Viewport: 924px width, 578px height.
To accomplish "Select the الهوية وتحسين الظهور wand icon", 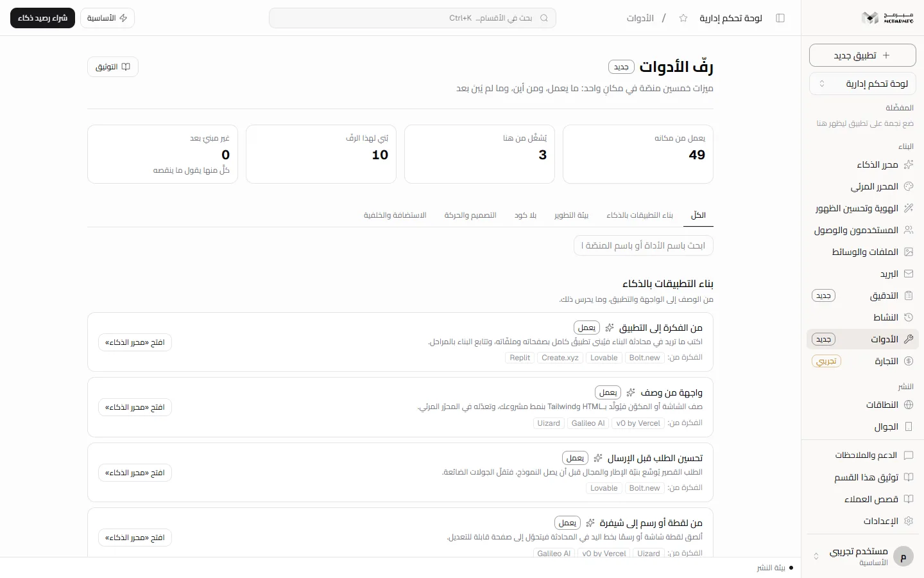I will (909, 208).
